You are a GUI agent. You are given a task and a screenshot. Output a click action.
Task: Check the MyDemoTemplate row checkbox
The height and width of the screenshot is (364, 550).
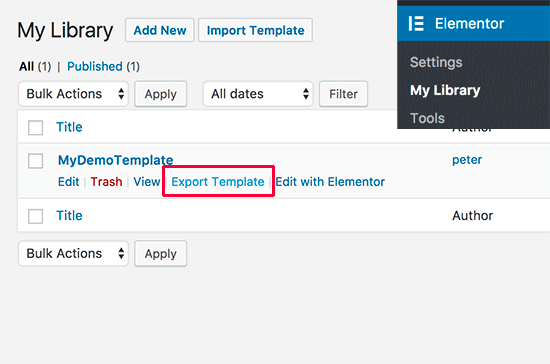pyautogui.click(x=35, y=161)
